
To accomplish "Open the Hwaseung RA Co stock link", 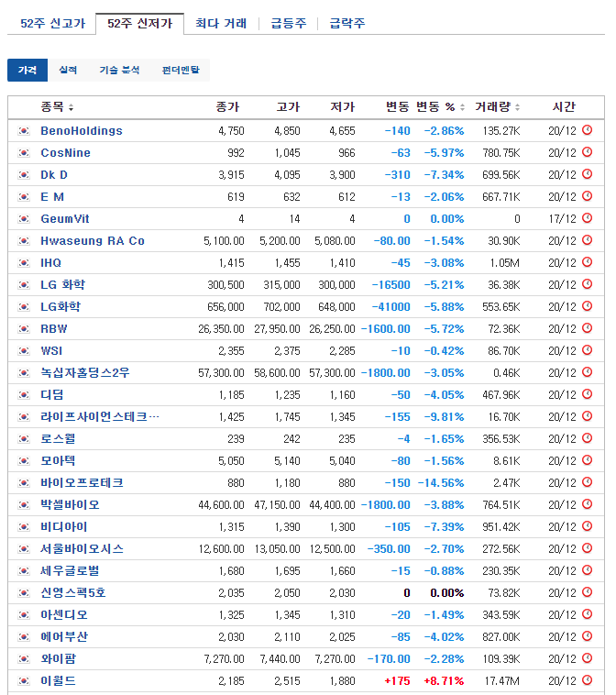I will coord(93,241).
